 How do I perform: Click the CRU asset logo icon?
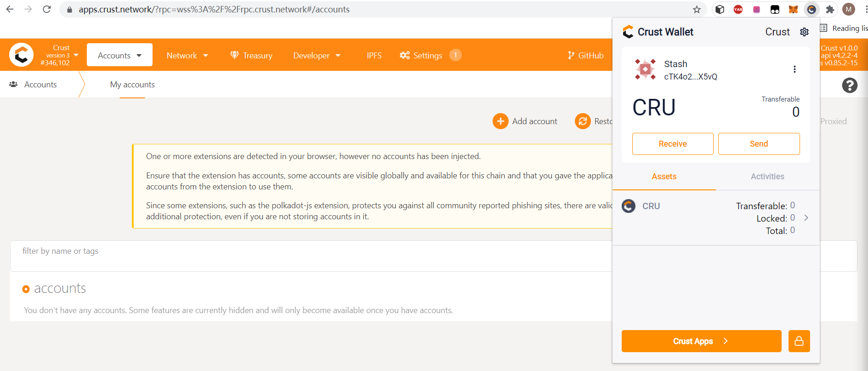[x=629, y=205]
